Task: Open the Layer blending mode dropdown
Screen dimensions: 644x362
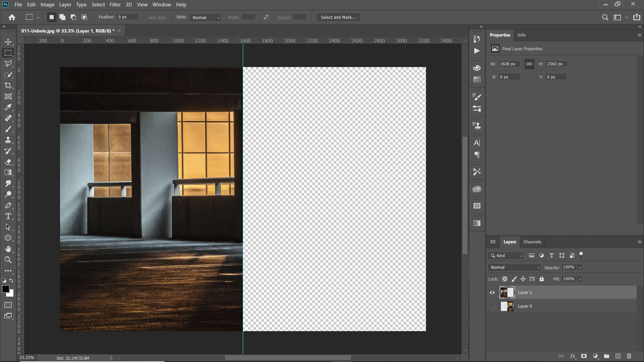Action: coord(515,267)
